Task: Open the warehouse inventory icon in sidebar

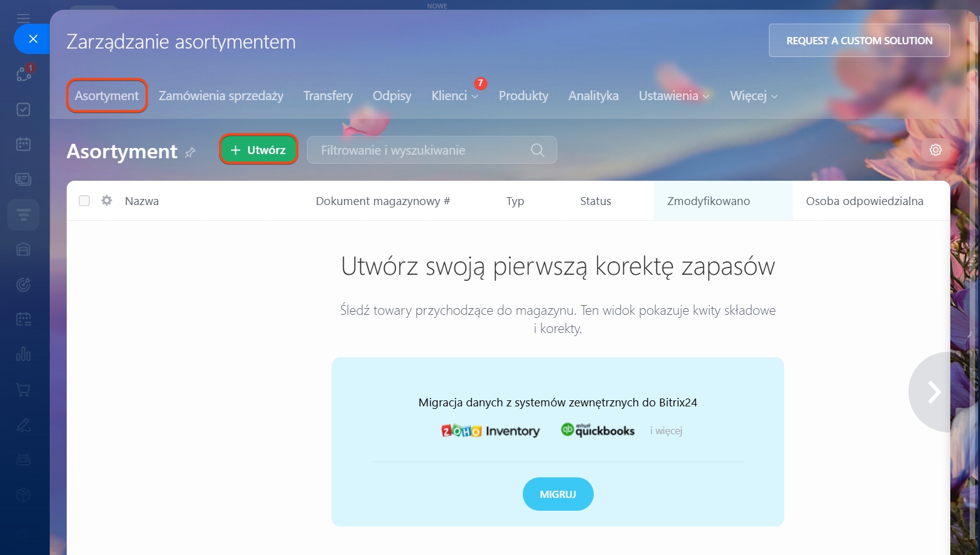Action: point(23,249)
